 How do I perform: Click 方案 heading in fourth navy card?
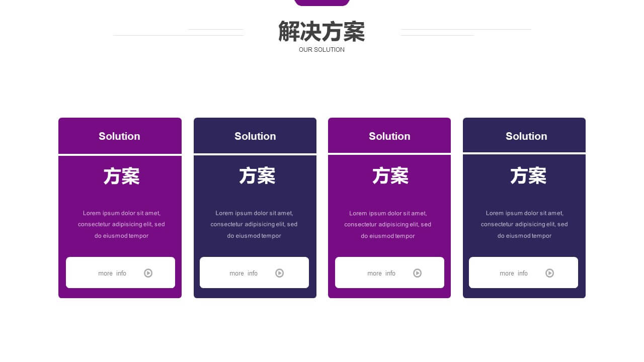pos(528,176)
